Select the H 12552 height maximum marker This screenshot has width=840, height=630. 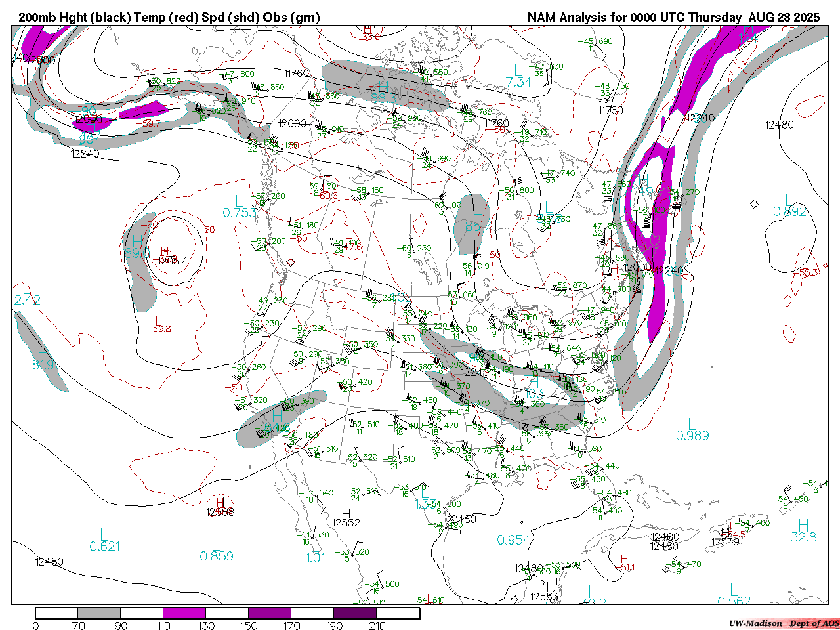pyautogui.click(x=346, y=518)
